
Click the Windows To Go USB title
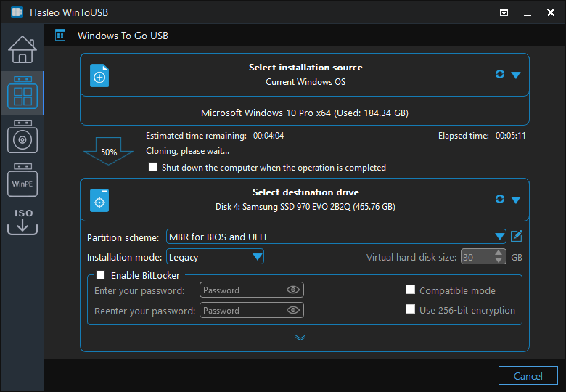[x=123, y=36]
